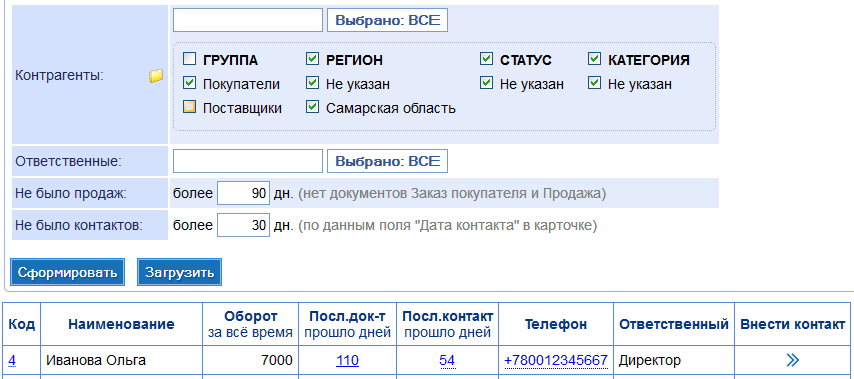Focus the Не было продаж days field
The image size is (854, 379).
(x=243, y=193)
